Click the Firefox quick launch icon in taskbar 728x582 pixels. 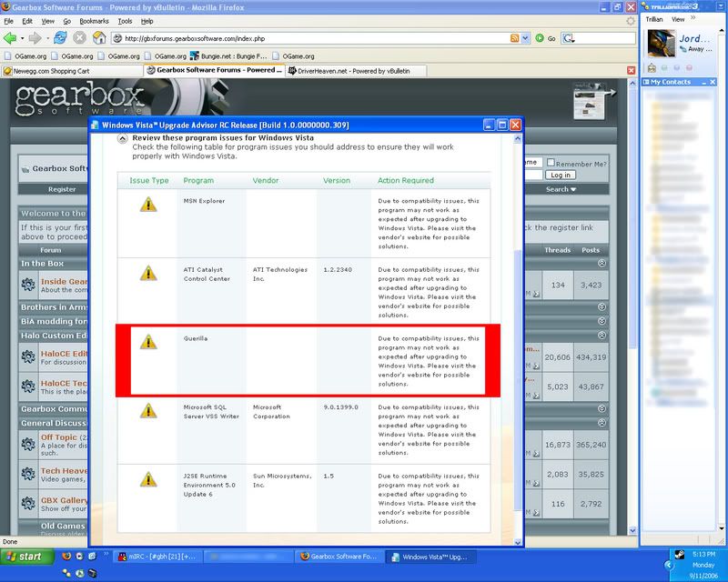pyautogui.click(x=66, y=556)
